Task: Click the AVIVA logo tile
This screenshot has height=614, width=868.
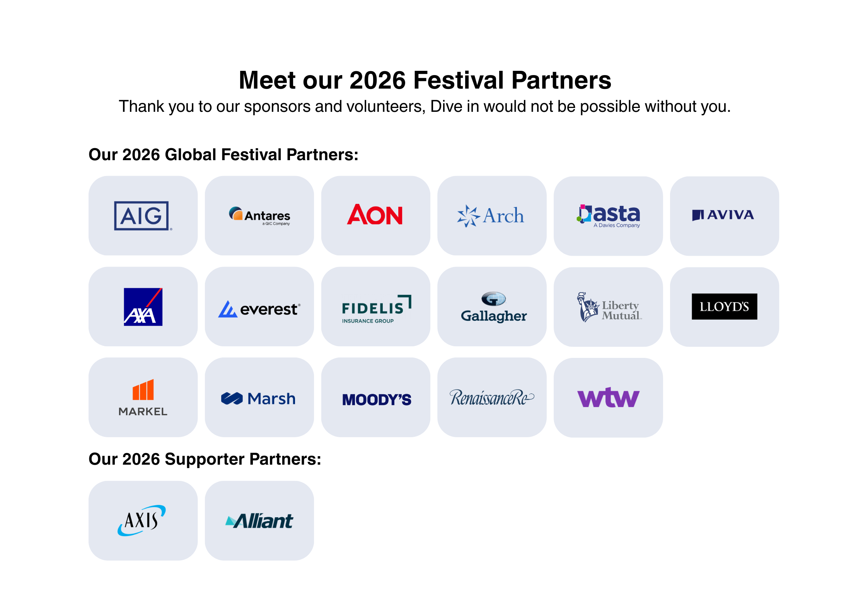Action: [x=724, y=215]
